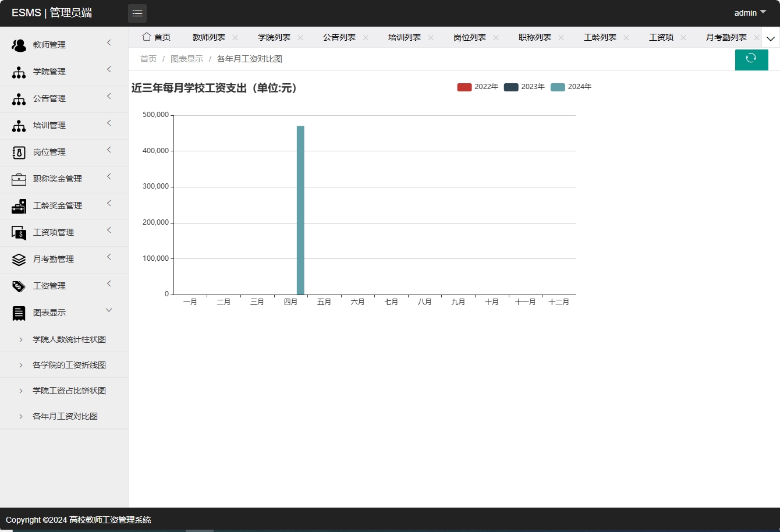Click the 工资项管理 dollar icon
This screenshot has width=780, height=532.
(19, 232)
